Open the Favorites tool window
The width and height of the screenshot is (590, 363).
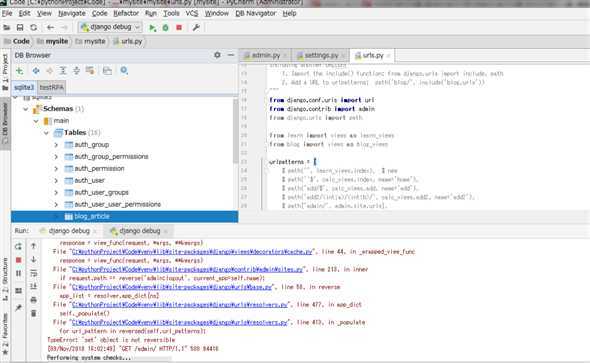click(x=5, y=333)
